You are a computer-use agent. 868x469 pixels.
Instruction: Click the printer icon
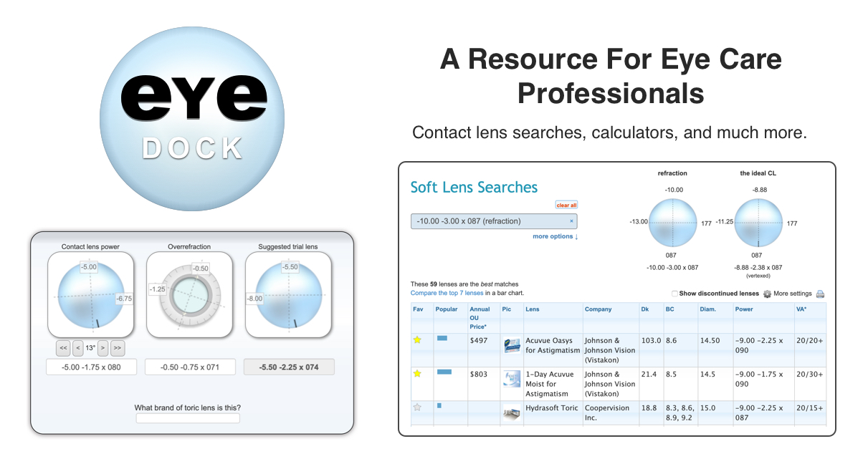[x=820, y=294]
